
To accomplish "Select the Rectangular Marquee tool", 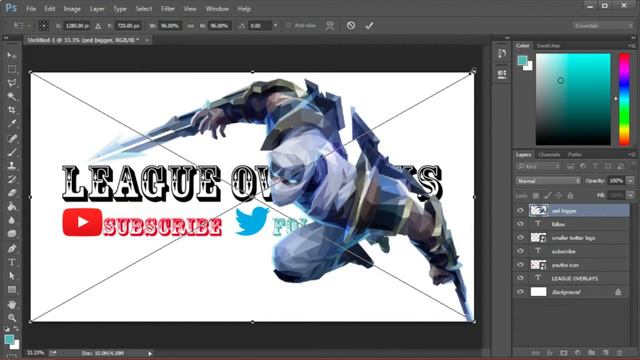I will (x=12, y=69).
